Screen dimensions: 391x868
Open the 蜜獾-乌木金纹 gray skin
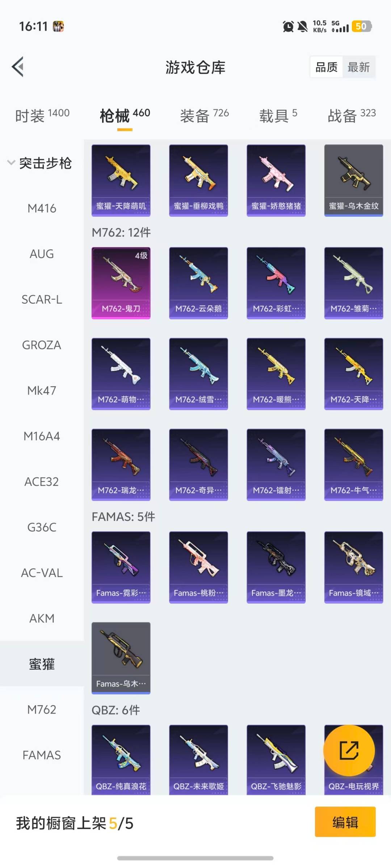[354, 180]
